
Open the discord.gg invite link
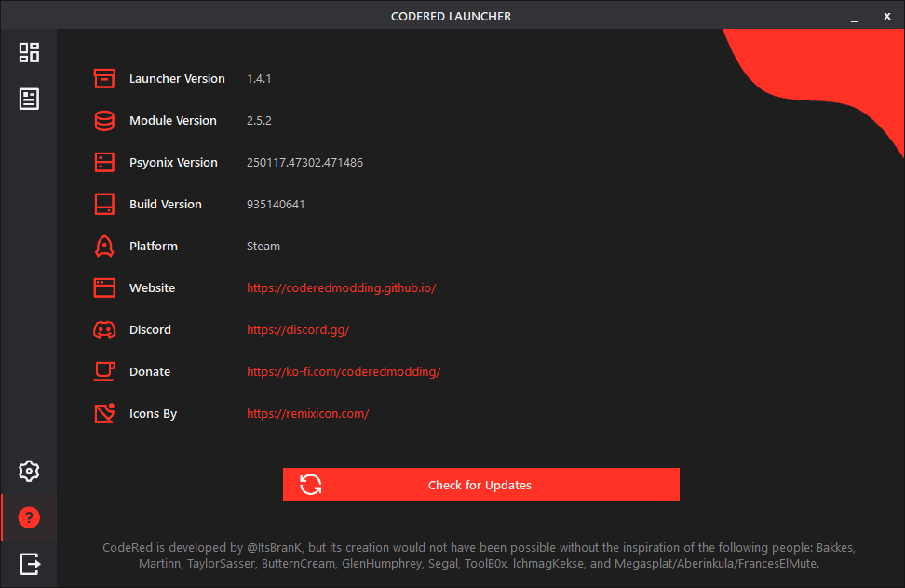tap(298, 329)
